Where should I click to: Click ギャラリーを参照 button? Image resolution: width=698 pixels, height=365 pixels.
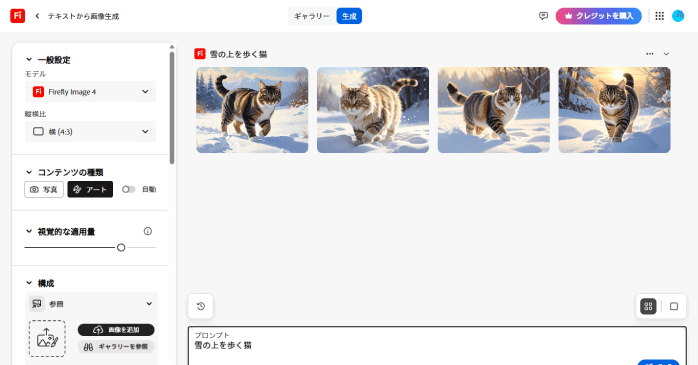point(116,347)
